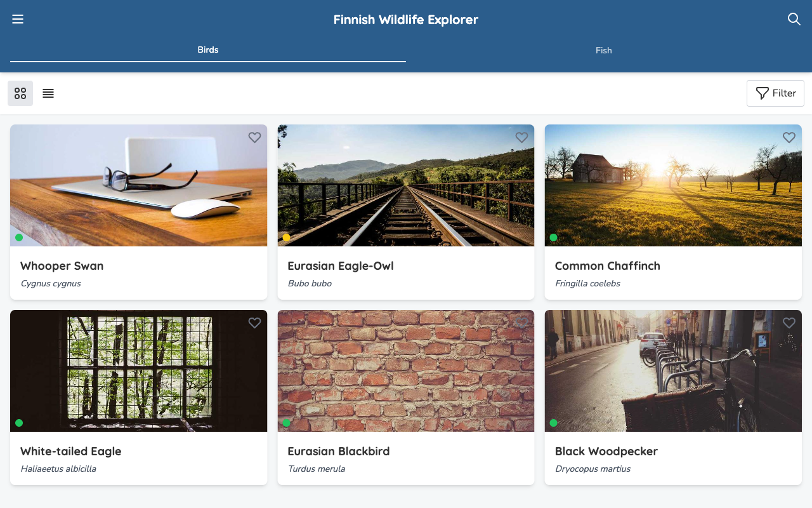Open the Filter options
Image resolution: width=812 pixels, height=508 pixels.
pyautogui.click(x=775, y=93)
